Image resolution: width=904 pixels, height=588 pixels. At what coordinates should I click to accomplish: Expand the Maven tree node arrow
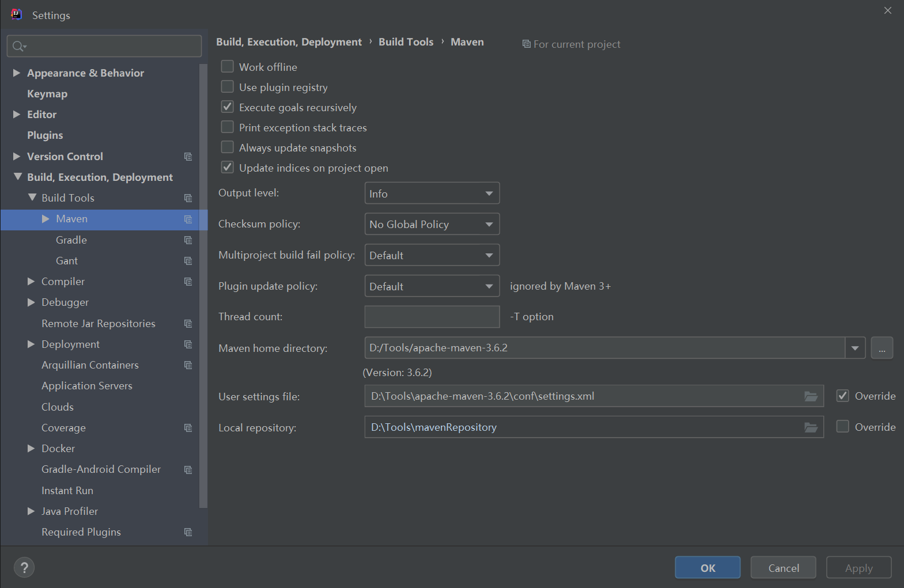tap(46, 219)
